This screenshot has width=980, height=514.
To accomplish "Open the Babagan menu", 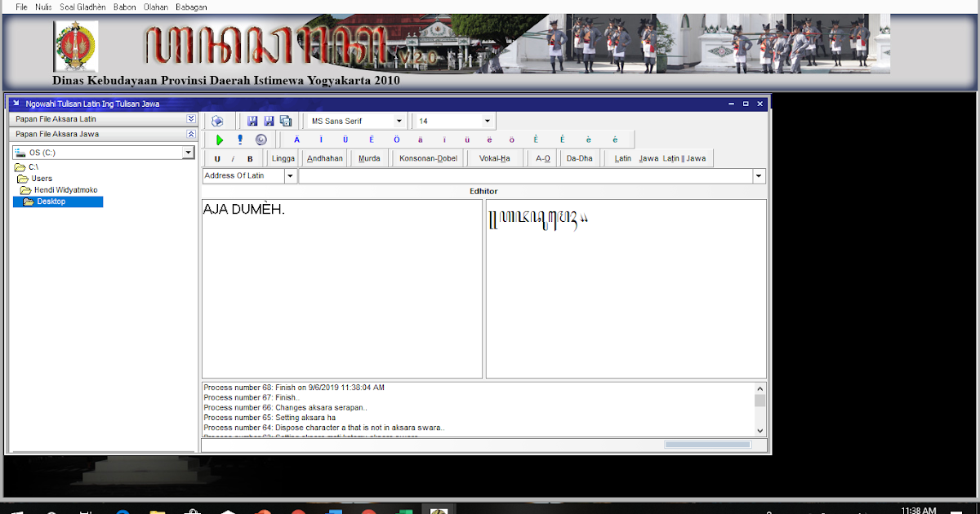I will point(191,7).
